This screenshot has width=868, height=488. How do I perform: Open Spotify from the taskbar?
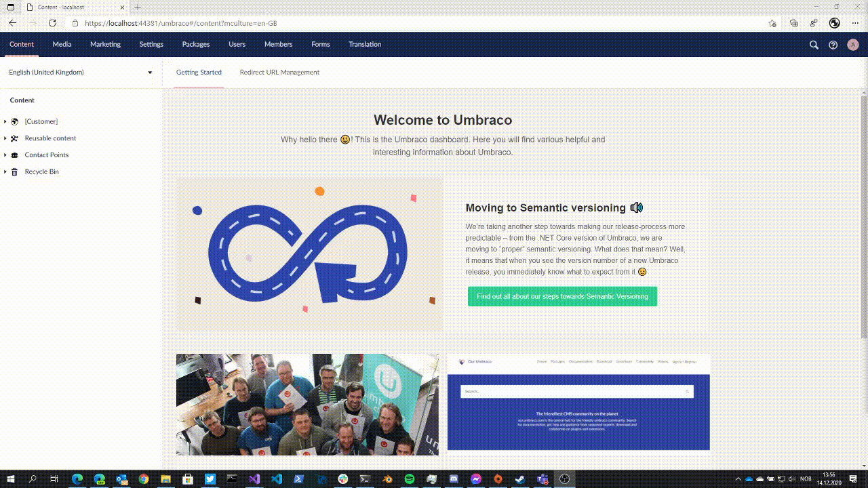click(x=410, y=479)
